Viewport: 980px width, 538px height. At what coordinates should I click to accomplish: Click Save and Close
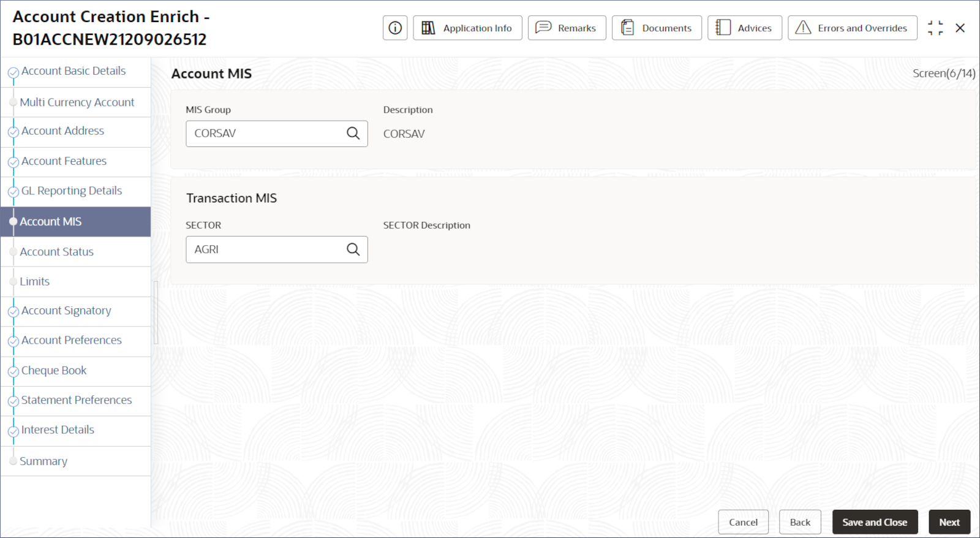[x=875, y=522]
